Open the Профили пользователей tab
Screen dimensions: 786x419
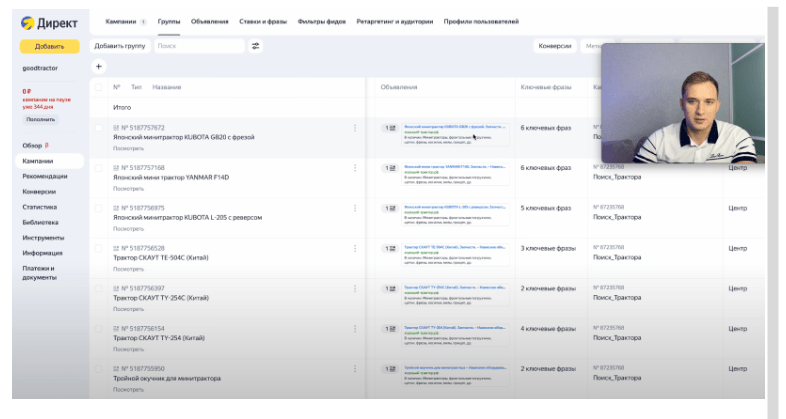pos(481,22)
